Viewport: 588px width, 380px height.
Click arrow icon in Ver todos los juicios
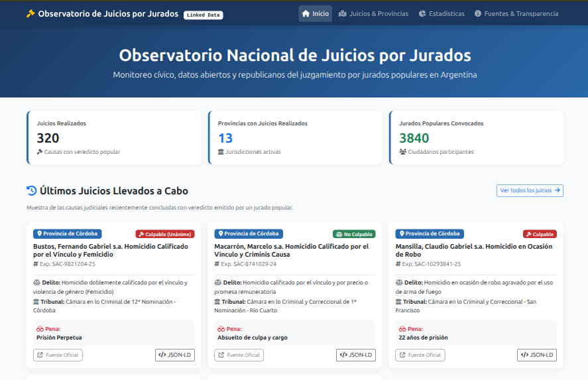[558, 190]
